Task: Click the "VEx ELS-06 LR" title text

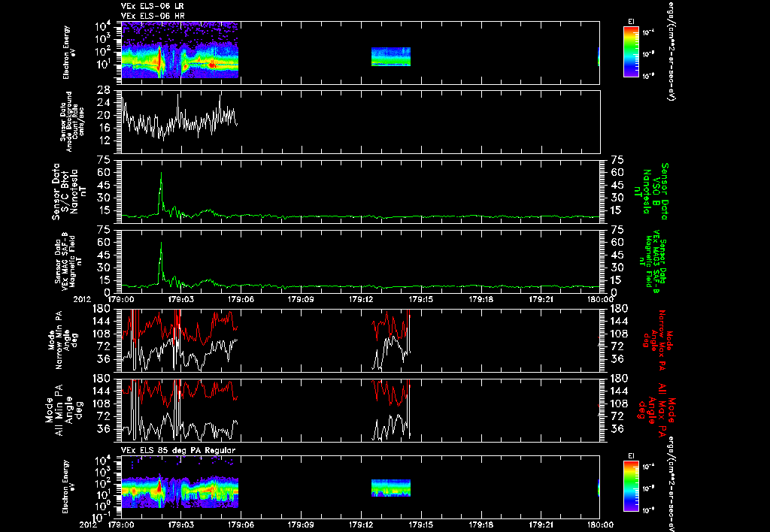Action: pyautogui.click(x=152, y=6)
